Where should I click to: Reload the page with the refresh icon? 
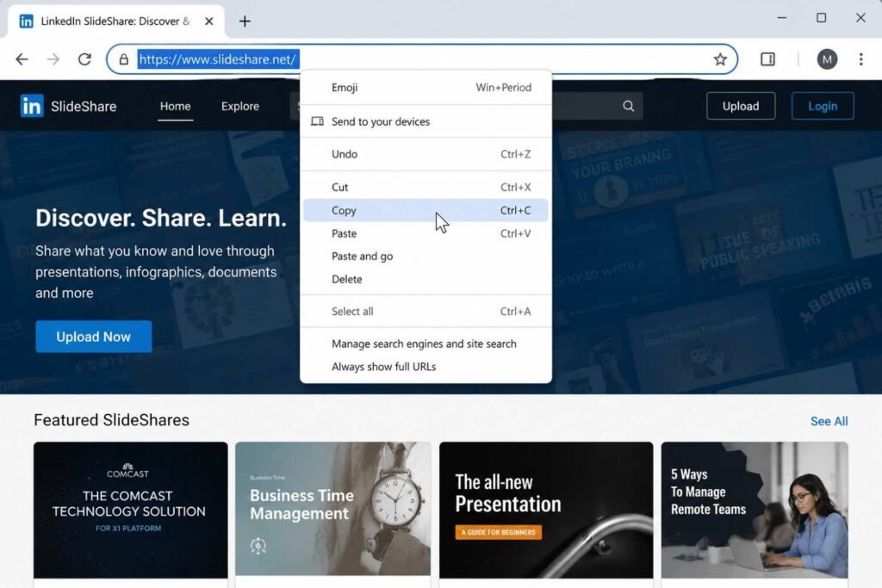84,59
